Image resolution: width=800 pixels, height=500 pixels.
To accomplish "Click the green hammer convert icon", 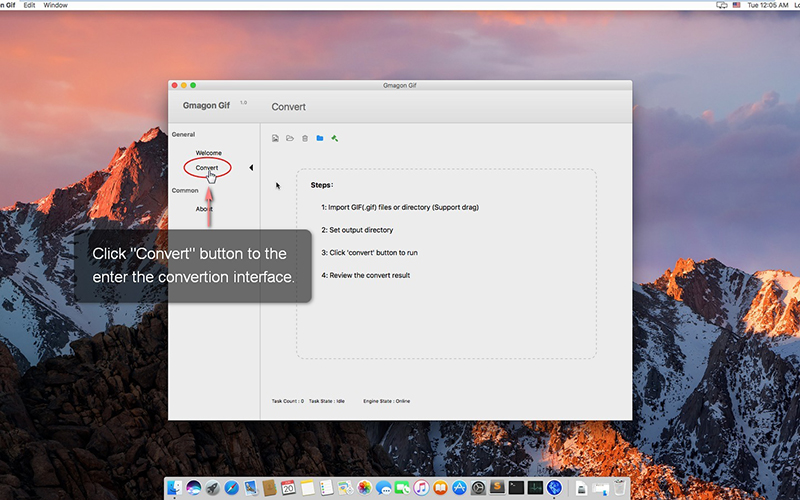I will click(335, 138).
